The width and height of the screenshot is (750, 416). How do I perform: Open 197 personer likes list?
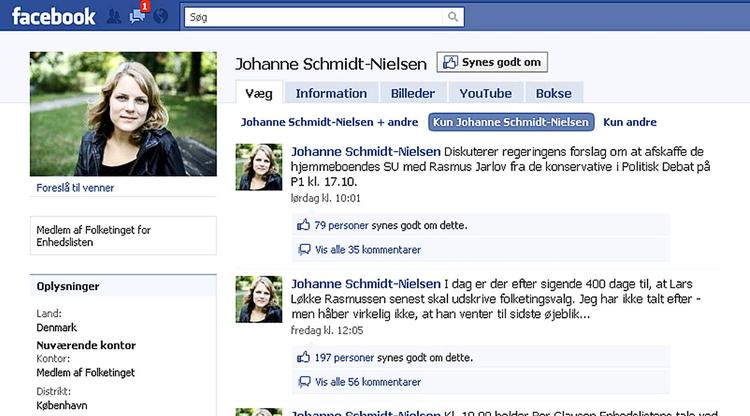click(344, 357)
